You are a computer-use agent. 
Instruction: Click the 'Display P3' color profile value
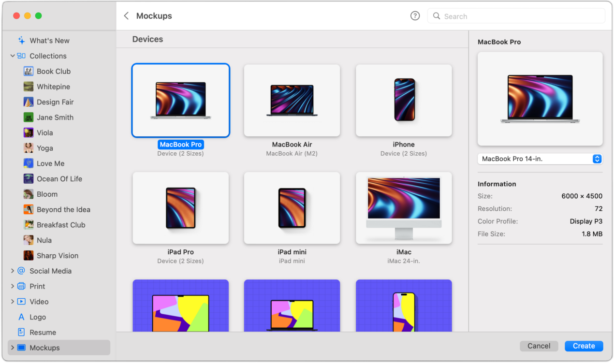click(586, 221)
